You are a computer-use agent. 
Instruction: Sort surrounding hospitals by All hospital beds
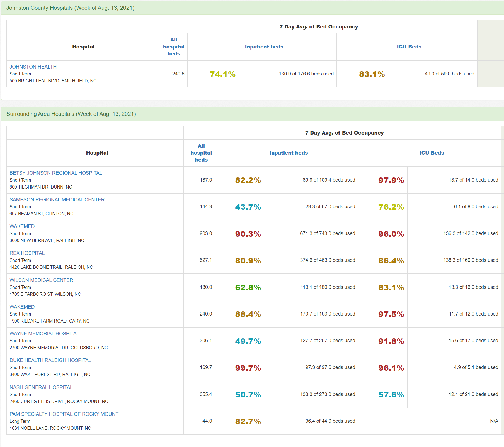[x=201, y=153]
